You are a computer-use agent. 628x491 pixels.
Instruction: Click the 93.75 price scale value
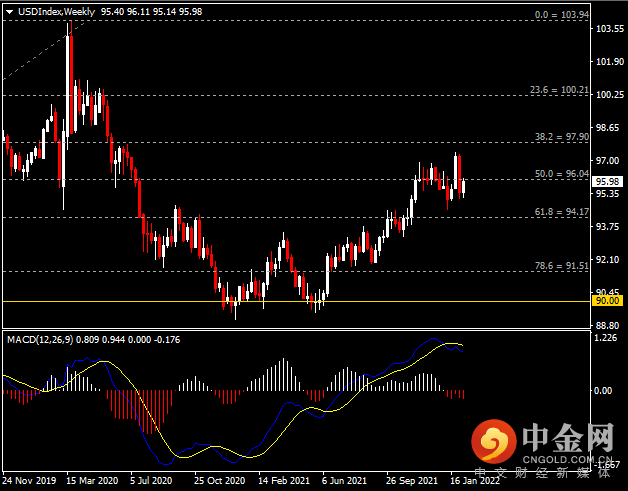(610, 227)
